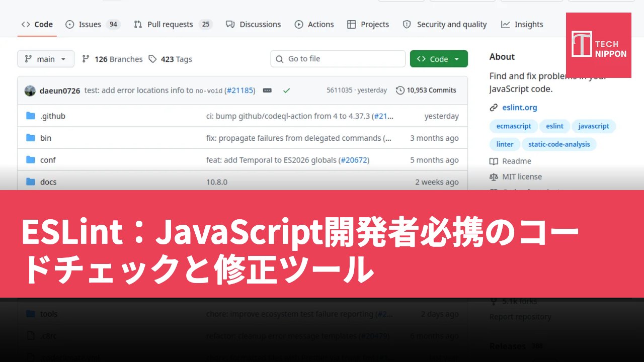
Task: Select the static-code-analysis topic tag
Action: pyautogui.click(x=559, y=144)
